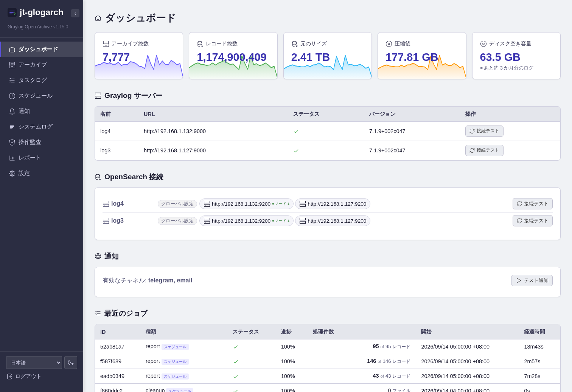The width and height of the screenshot is (572, 392).
Task: Click the 最近のジョブ list icon
Action: [98, 313]
